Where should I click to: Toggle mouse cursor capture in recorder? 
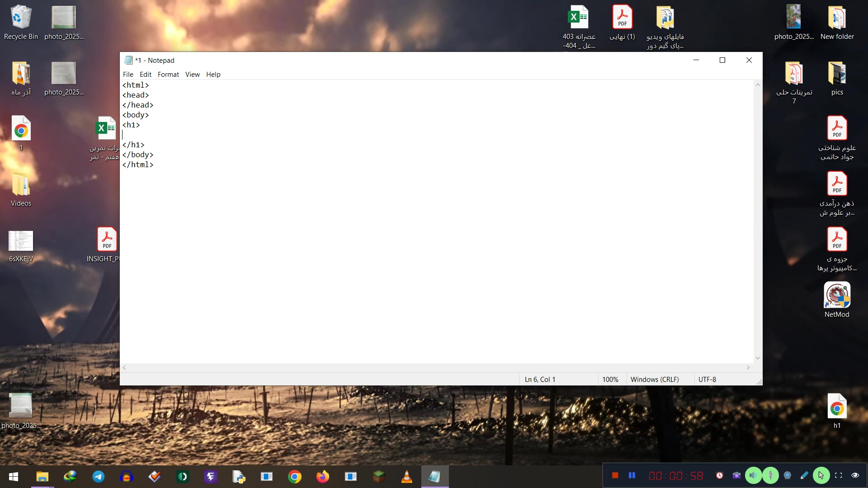(x=821, y=475)
